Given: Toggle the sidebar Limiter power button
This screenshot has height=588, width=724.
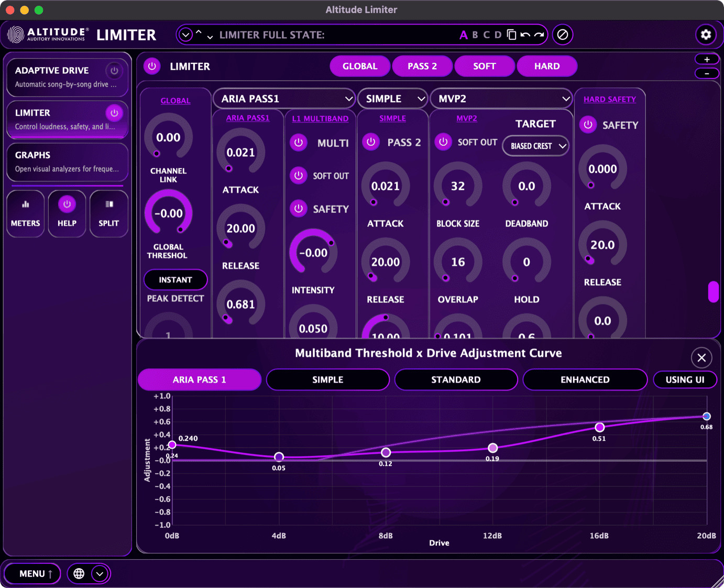Looking at the screenshot, I should click(114, 113).
